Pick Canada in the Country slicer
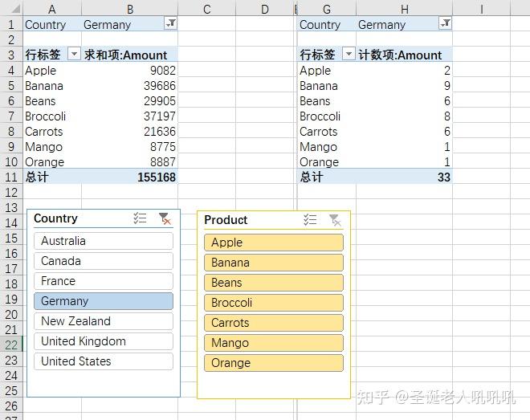Screen dimensions: 530x420 tap(104, 261)
